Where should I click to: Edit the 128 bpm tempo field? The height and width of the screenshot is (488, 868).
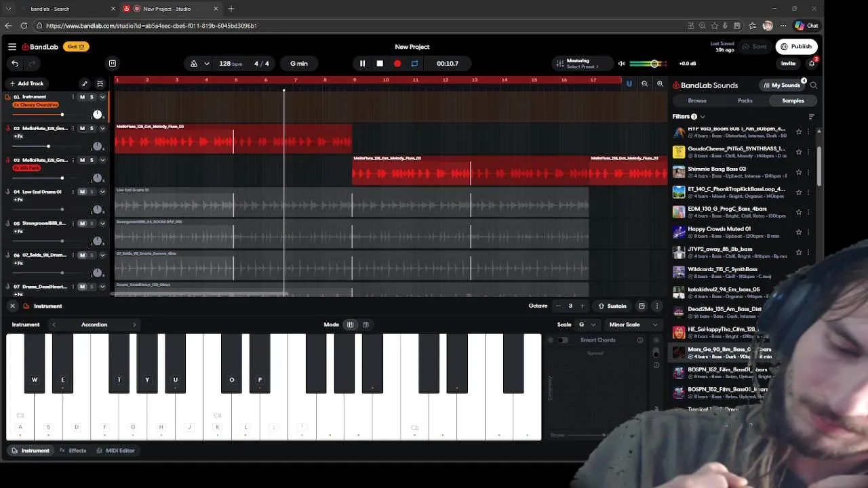pos(231,64)
